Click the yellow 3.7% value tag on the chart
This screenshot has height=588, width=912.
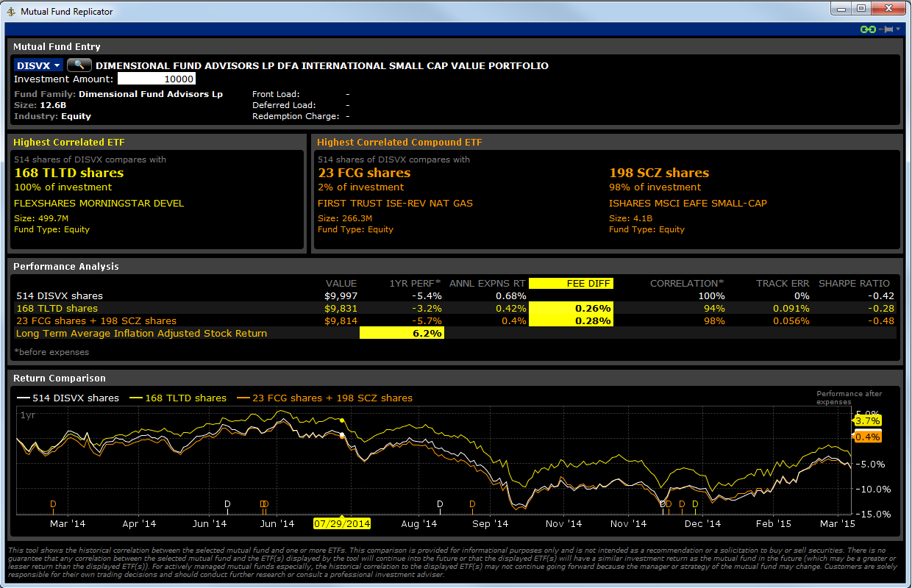(x=868, y=420)
